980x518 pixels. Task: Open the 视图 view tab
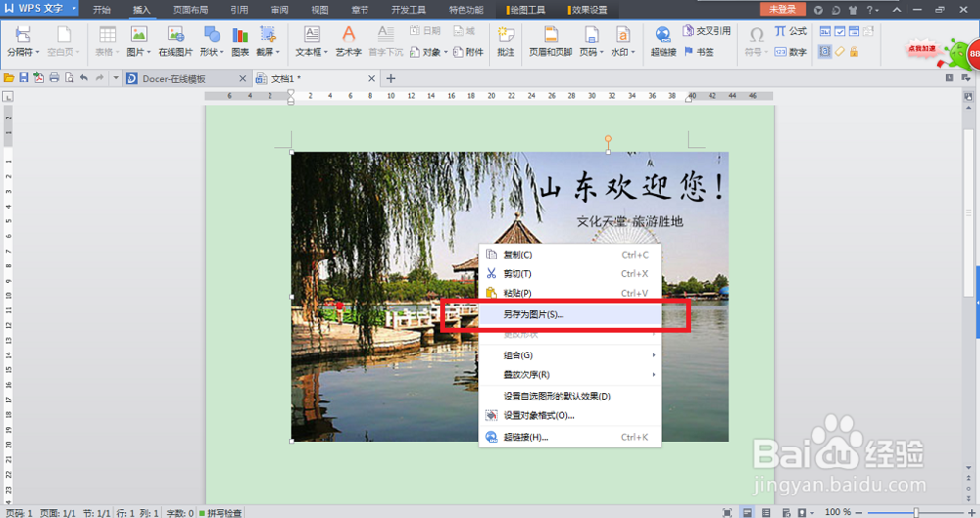point(319,10)
